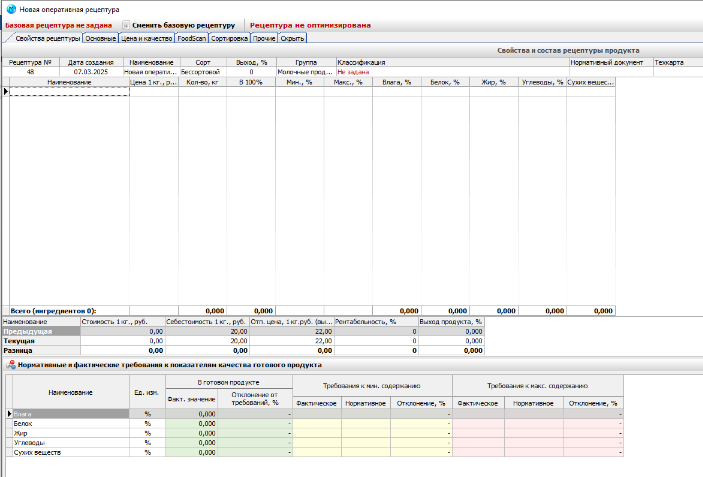The width and height of the screenshot is (703, 477).
Task: Select the Сорт field Бессортовой
Action: click(x=200, y=72)
